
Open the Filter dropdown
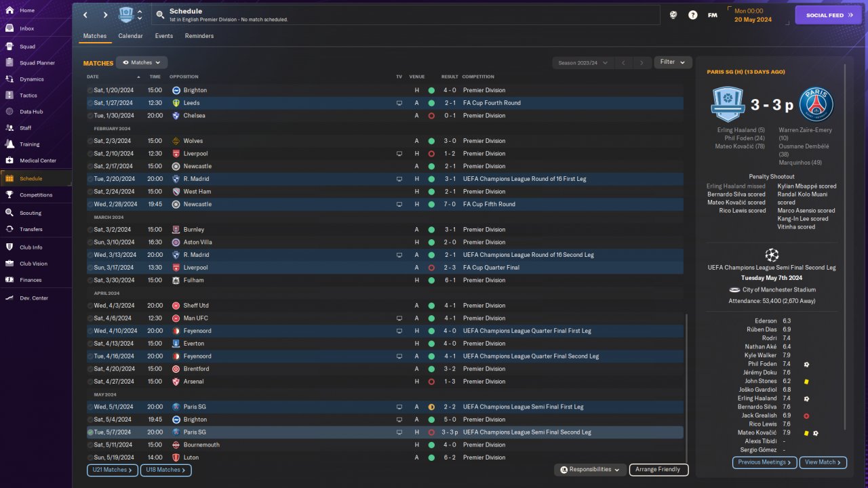point(673,62)
